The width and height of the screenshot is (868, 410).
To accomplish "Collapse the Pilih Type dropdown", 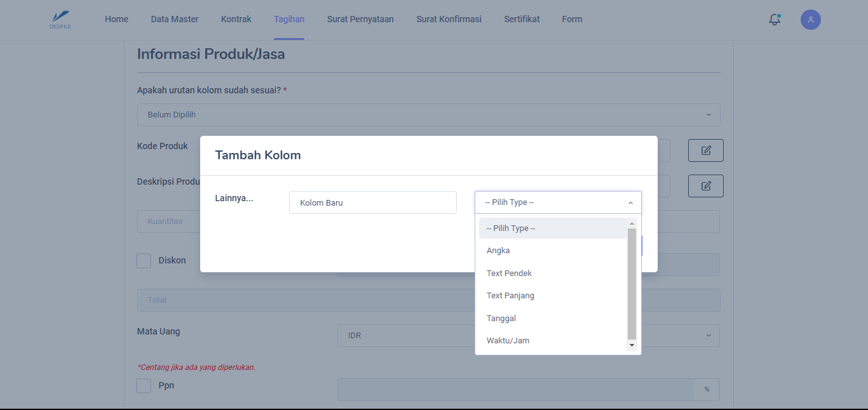I will (x=557, y=202).
